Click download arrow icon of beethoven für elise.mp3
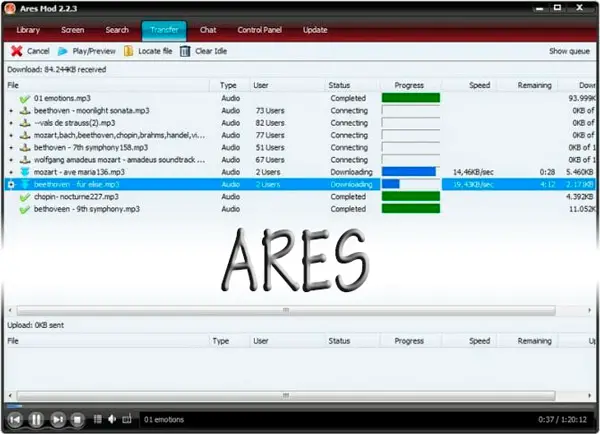Viewport: 600px width, 434px height. [x=25, y=184]
